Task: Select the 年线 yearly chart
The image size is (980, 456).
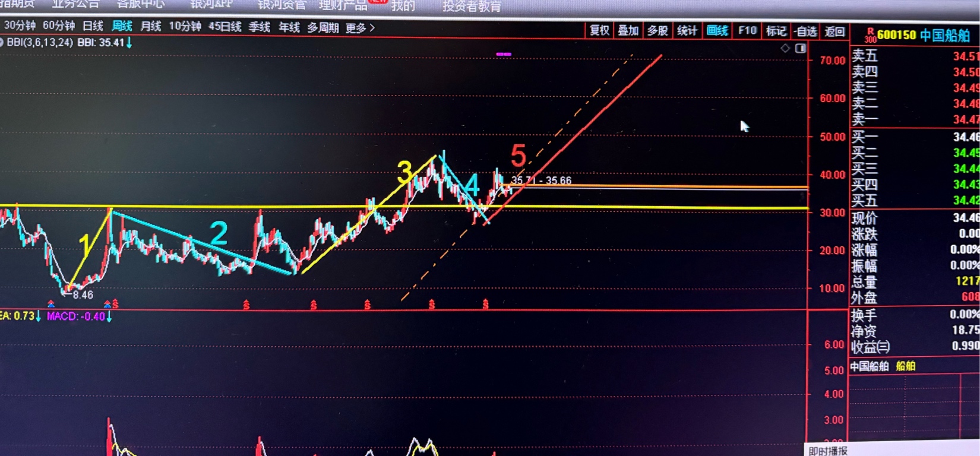Action: (x=289, y=27)
